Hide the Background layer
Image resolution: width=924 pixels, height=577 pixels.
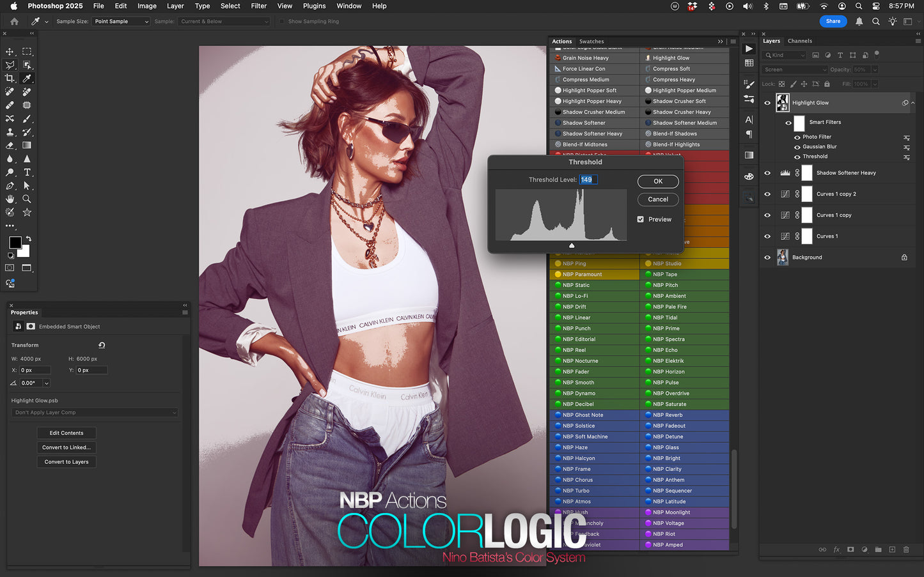[767, 257]
